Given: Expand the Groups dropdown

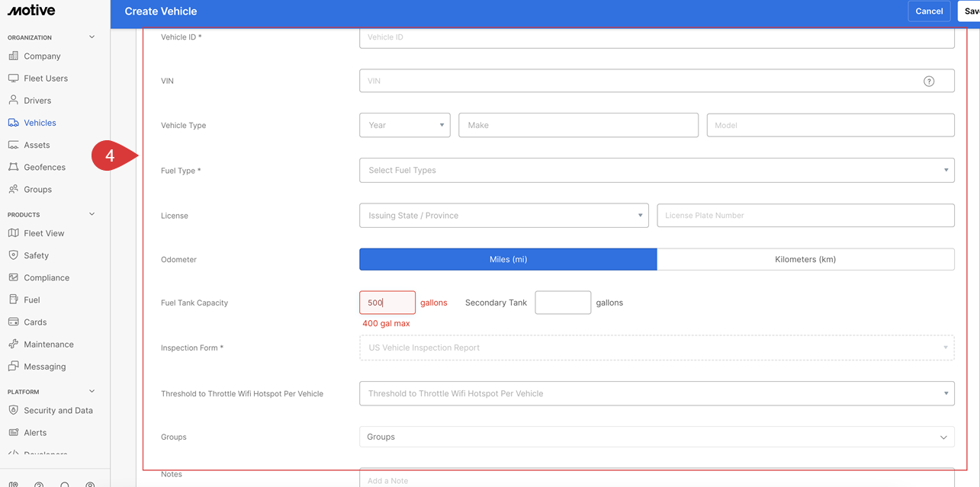Looking at the screenshot, I should pos(657,437).
